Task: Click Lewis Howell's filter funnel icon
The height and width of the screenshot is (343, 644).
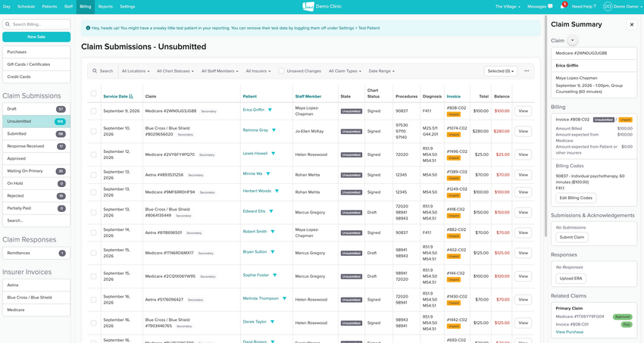Action: point(273,154)
